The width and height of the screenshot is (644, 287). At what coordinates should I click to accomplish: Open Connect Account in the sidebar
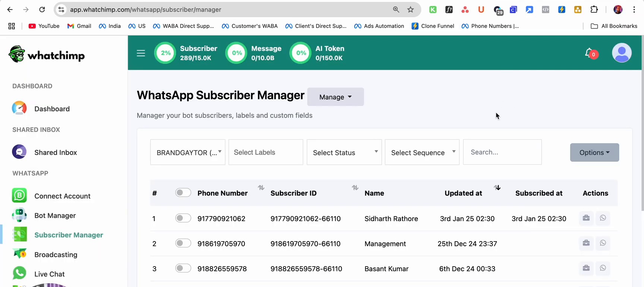click(62, 196)
